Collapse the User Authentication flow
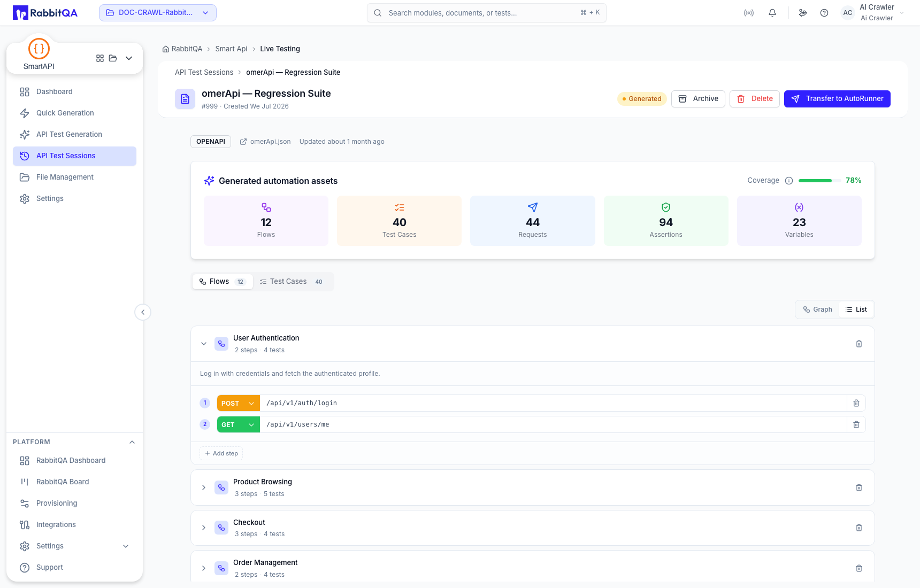Screen dimensions: 920x588 [x=204, y=344]
